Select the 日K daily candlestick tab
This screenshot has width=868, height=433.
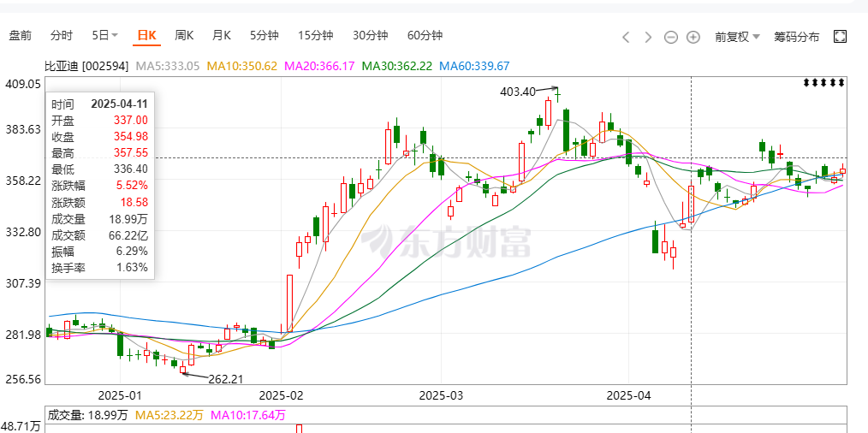(146, 36)
